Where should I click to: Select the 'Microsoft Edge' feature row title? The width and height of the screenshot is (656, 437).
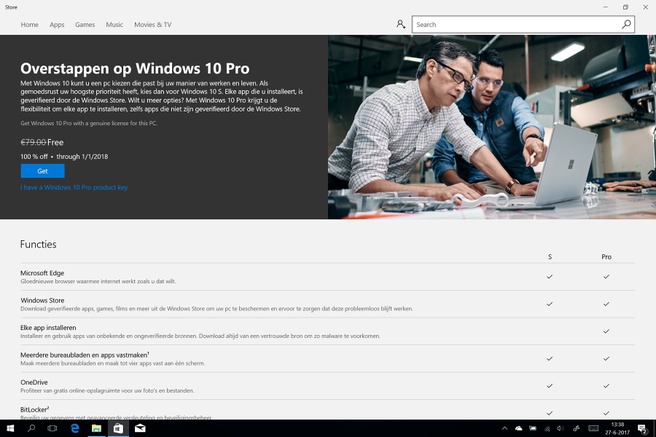coord(42,273)
